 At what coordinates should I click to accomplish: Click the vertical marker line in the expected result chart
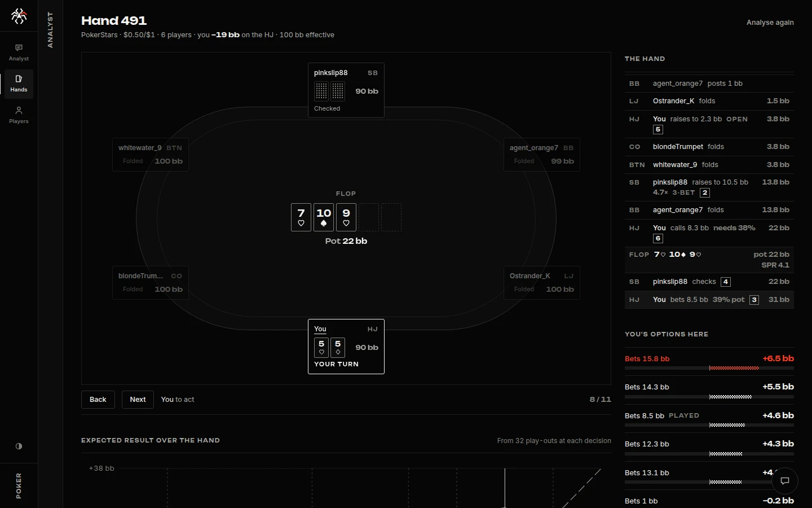pyautogui.click(x=505, y=488)
